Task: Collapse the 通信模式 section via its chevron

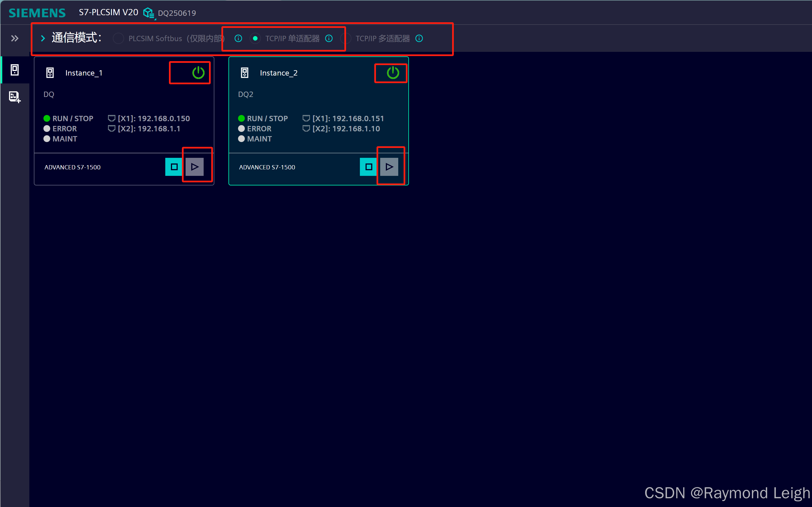Action: coord(43,38)
